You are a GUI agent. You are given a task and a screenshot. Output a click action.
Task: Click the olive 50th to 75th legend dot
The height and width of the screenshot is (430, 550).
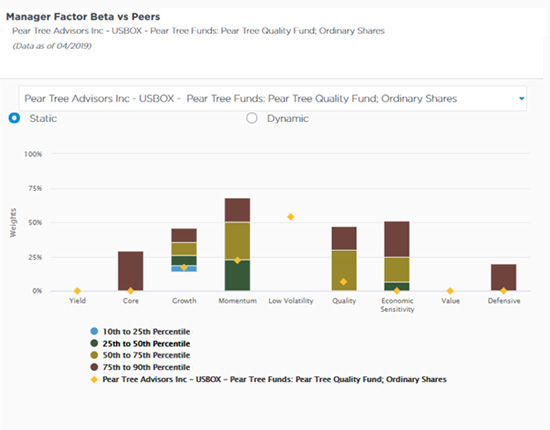point(94,355)
